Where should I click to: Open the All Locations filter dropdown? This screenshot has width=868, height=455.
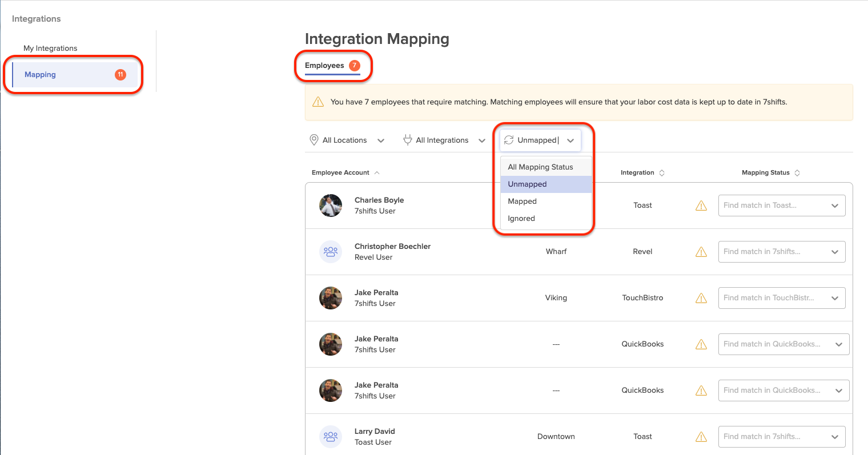click(347, 140)
